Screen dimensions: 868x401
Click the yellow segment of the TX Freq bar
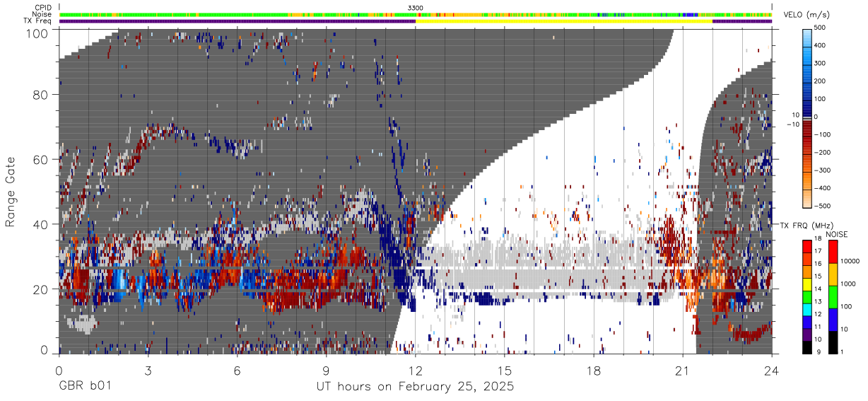564,21
